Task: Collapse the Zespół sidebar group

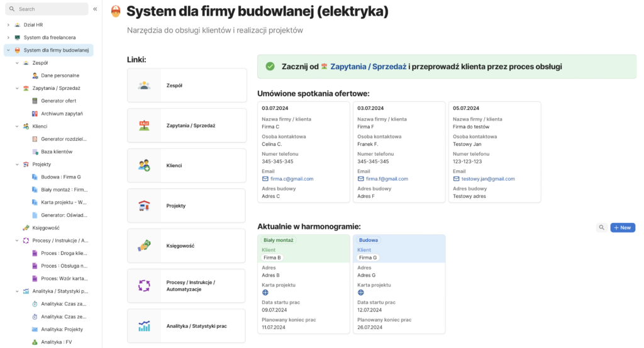Action: coord(17,63)
